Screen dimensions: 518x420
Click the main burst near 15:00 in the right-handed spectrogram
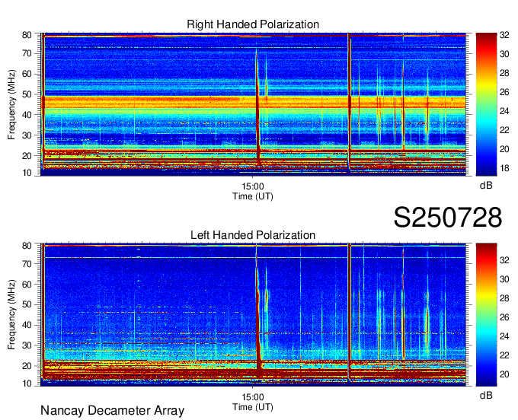(257, 109)
